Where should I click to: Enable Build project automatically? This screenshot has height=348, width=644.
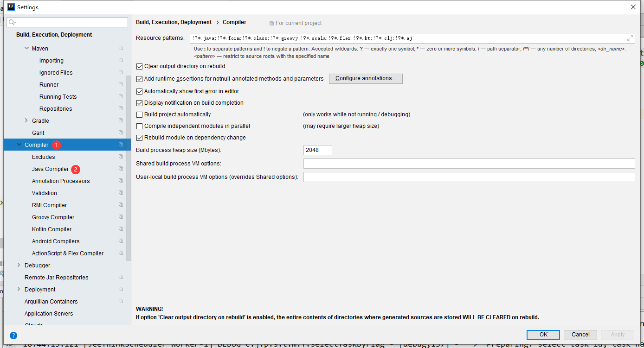[140, 114]
